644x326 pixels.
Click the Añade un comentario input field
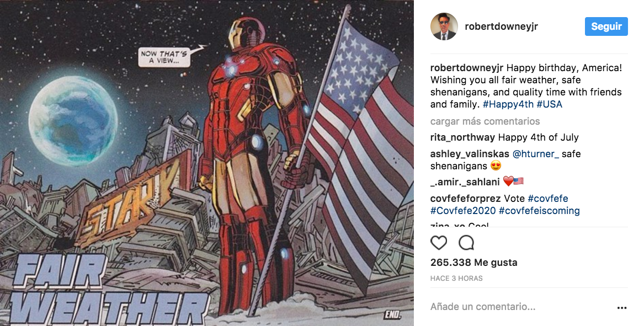click(519, 307)
